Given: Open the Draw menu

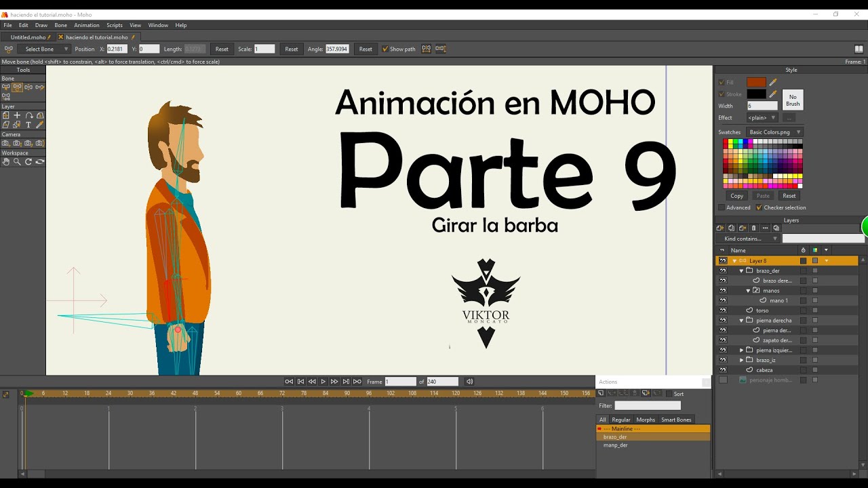Looking at the screenshot, I should click(41, 25).
